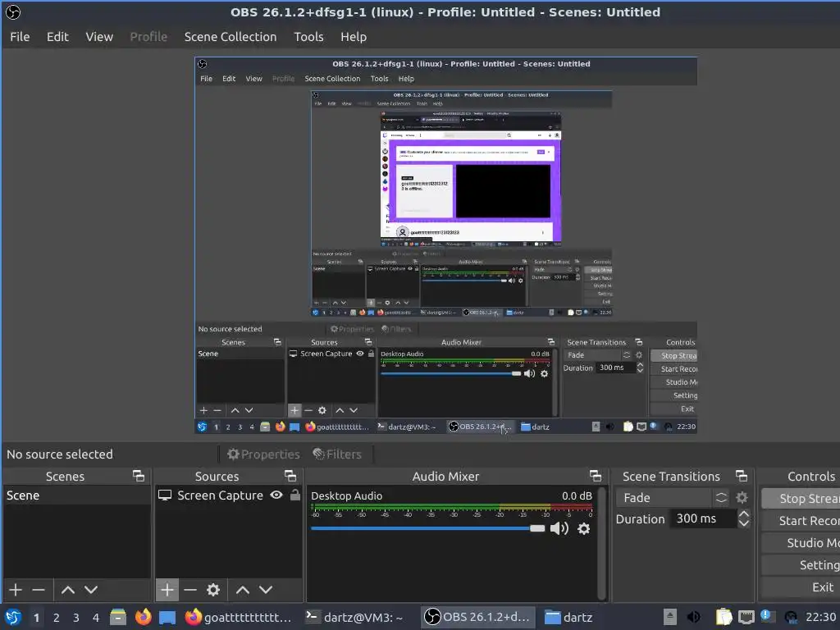Open transition properties gear next to Fade

click(742, 498)
